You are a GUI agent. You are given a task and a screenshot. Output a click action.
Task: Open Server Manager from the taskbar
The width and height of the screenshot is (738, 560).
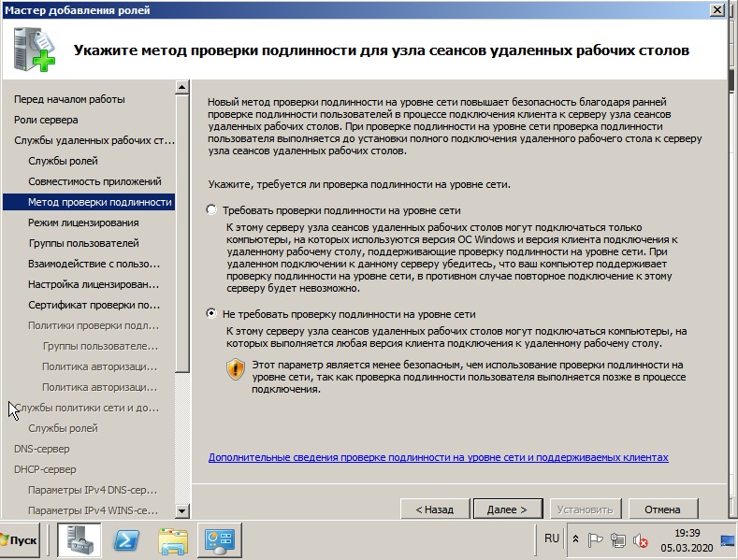pyautogui.click(x=80, y=539)
